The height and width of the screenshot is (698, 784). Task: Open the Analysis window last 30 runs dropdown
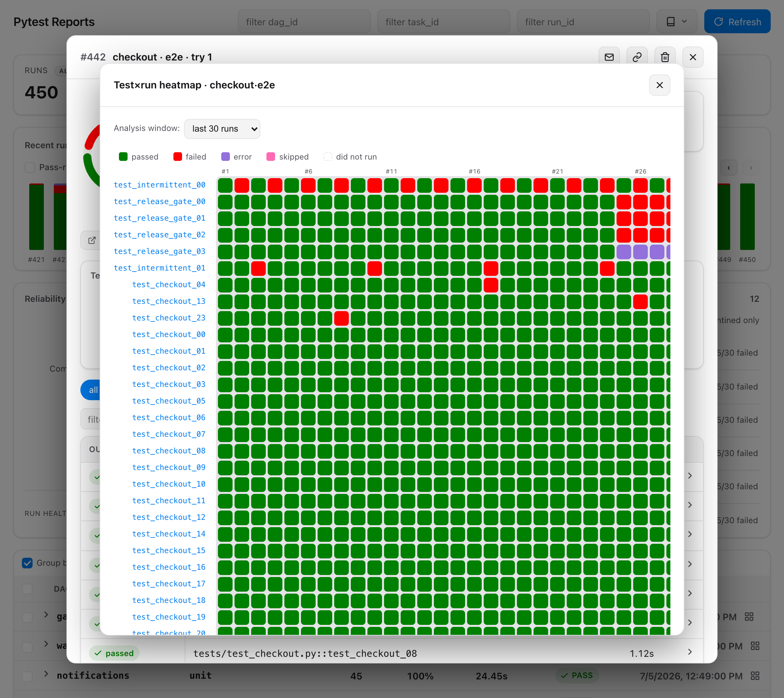[222, 129]
